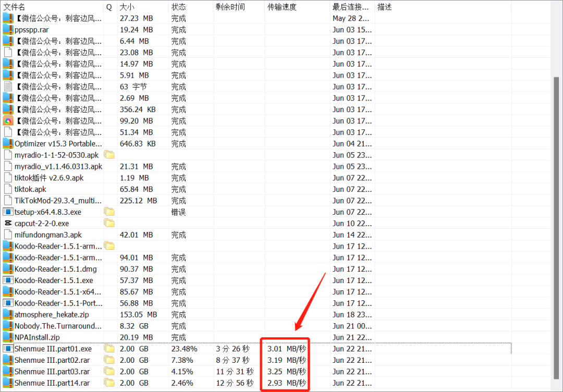
Task: Click the text document icon in the 63 字节 row
Action: (x=8, y=87)
